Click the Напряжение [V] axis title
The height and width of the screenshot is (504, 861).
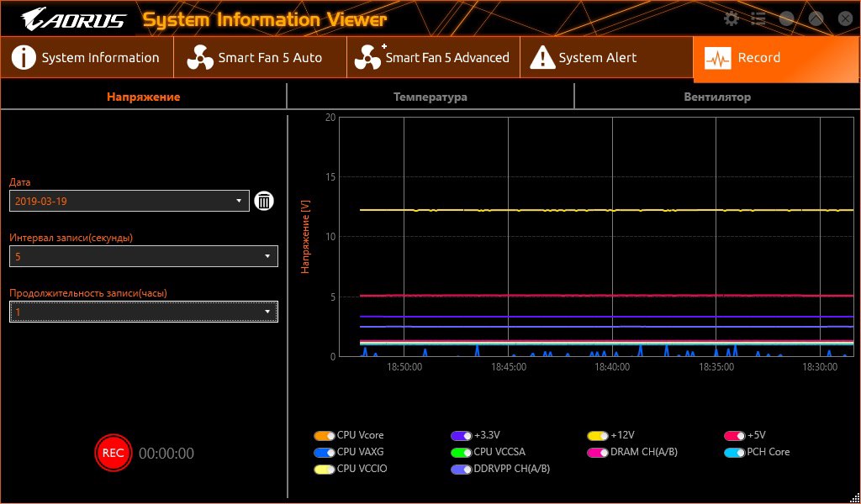tap(306, 236)
